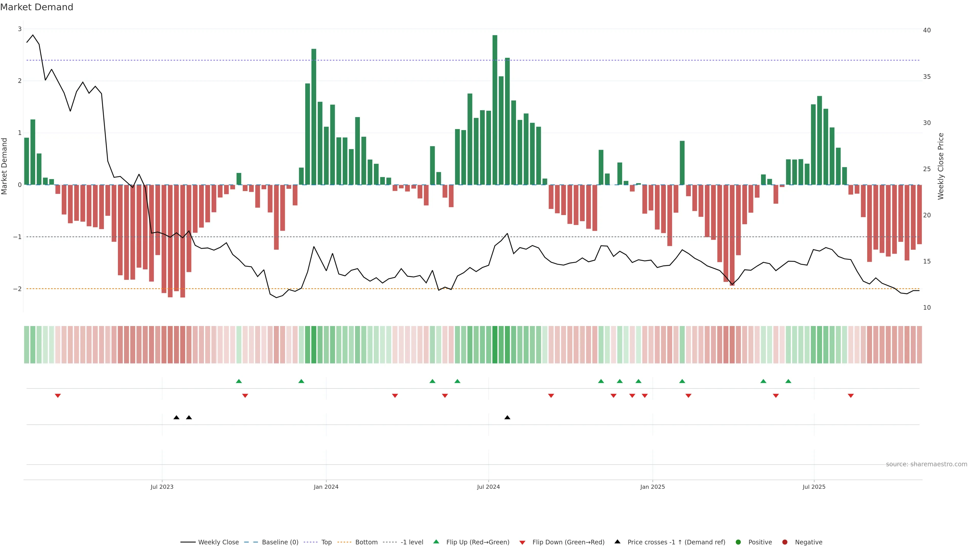Click the first red flip-down marker
Image resolution: width=980 pixels, height=551 pixels.
click(58, 396)
